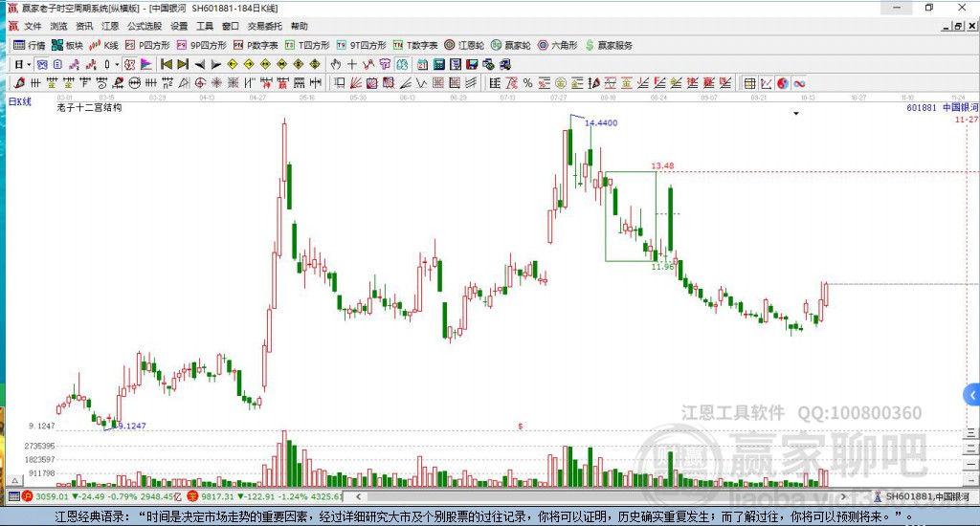The height and width of the screenshot is (526, 980).
Task: Open the P数字表 tool
Action: click(256, 45)
